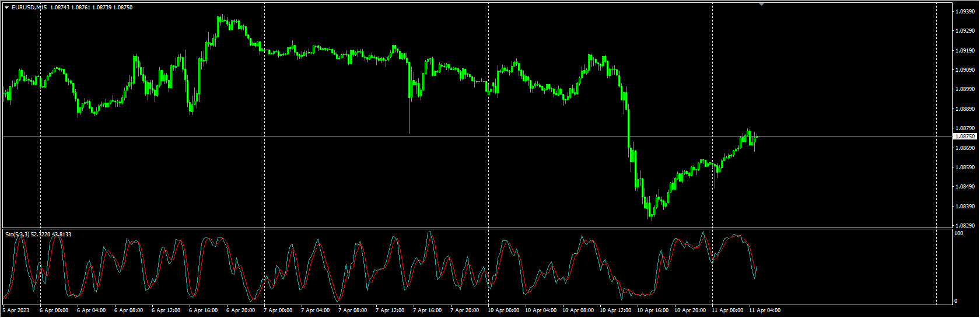Click the 10 Apr 00:00 time label
This screenshot has width=980, height=318.
coord(503,310)
